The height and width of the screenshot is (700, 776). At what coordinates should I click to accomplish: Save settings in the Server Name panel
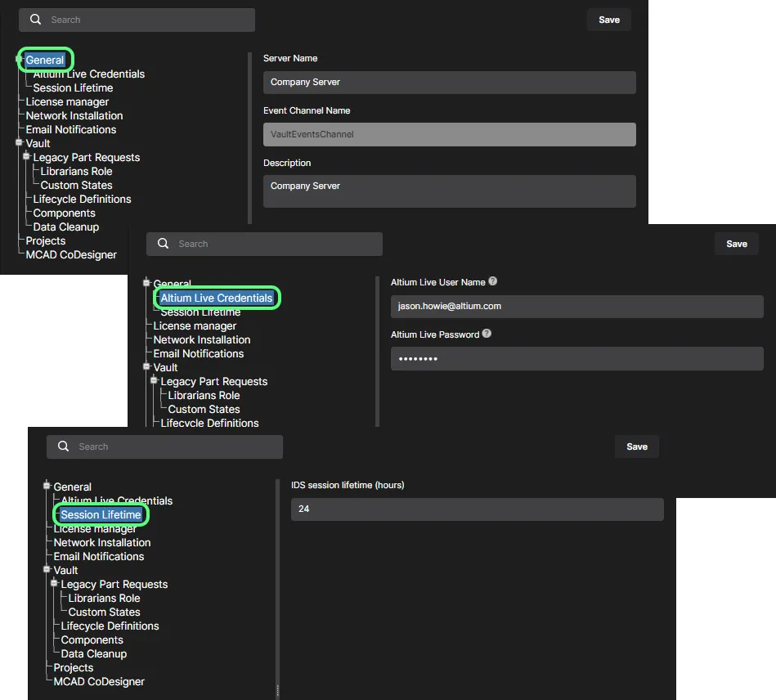[608, 20]
